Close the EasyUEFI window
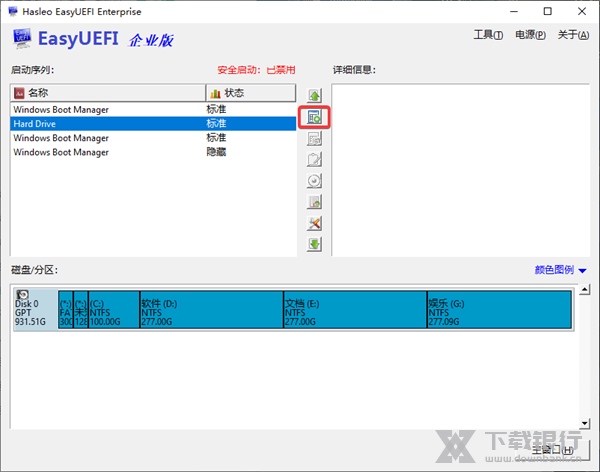Viewport: 600px width, 472px height. tap(582, 11)
